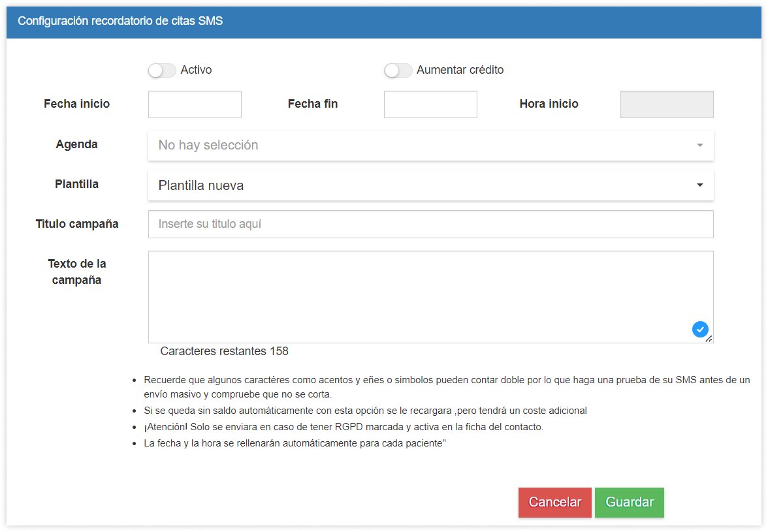Click the blue checkmark icon in the textarea
Viewport: 768px width, 532px height.
[700, 330]
